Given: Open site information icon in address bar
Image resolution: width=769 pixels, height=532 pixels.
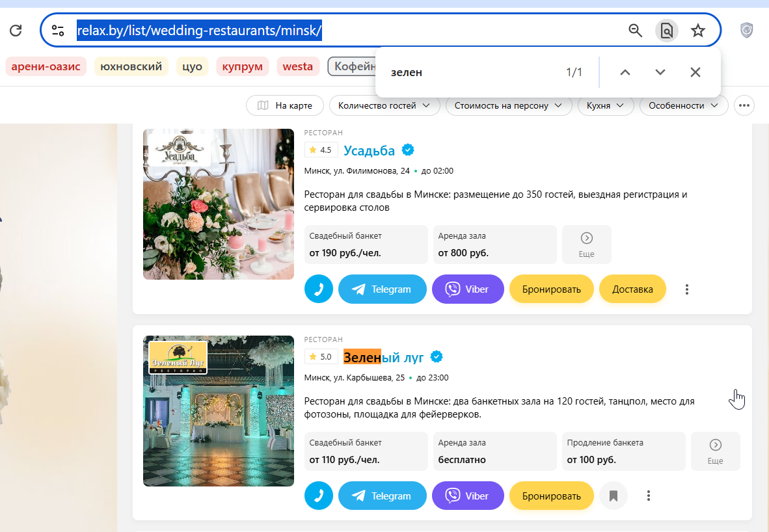Looking at the screenshot, I should click(58, 31).
